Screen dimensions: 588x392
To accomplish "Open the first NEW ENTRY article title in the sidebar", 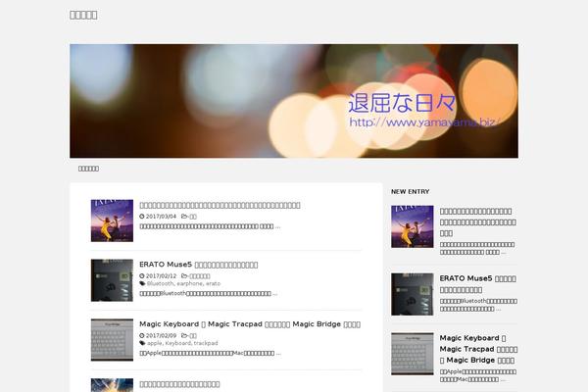I will pos(478,222).
